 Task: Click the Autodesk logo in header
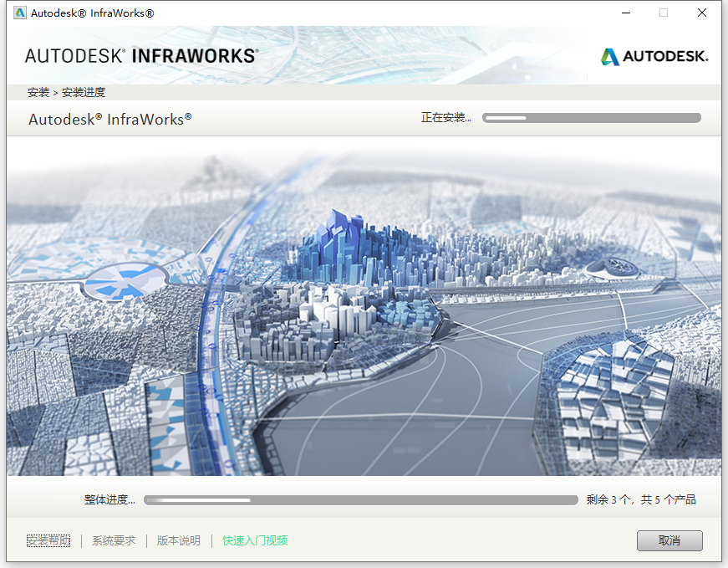coord(654,57)
